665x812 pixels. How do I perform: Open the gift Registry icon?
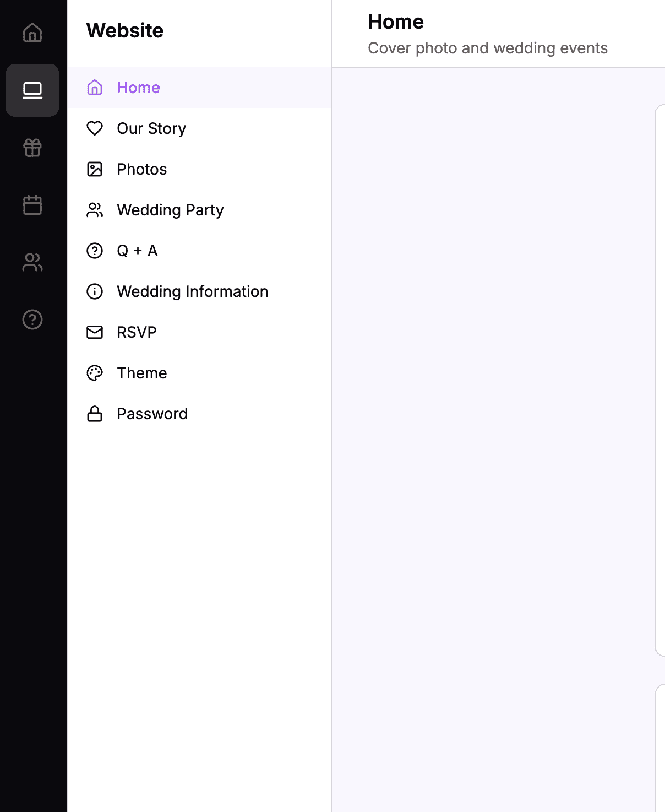coord(32,148)
